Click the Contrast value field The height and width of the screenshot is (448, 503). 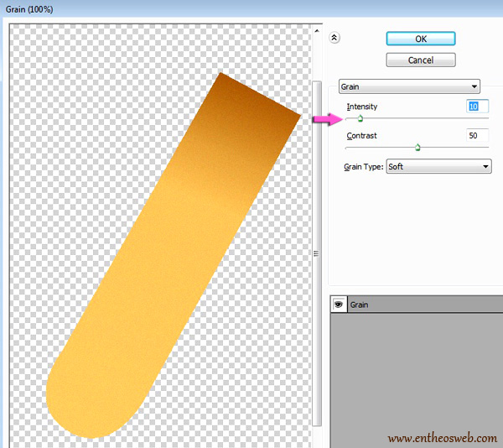pyautogui.click(x=477, y=135)
